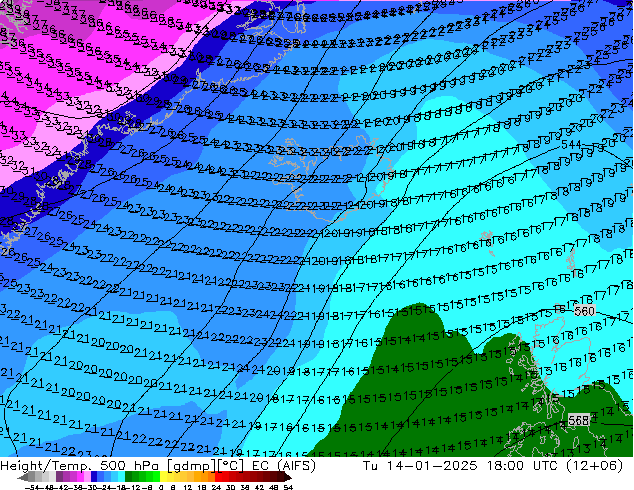Screen dimensions: 634x490
Task: Click the 568 height contour label
Action: click(x=578, y=420)
